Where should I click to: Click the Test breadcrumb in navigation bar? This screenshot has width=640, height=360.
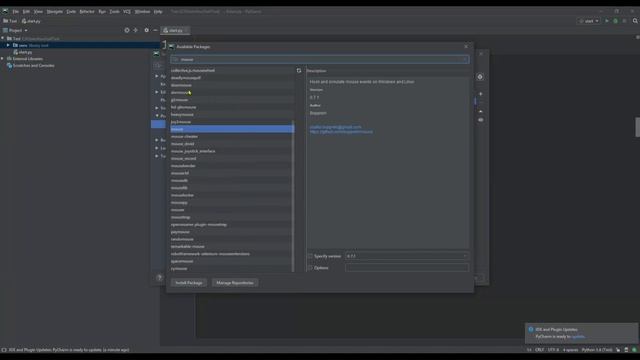pos(10,21)
